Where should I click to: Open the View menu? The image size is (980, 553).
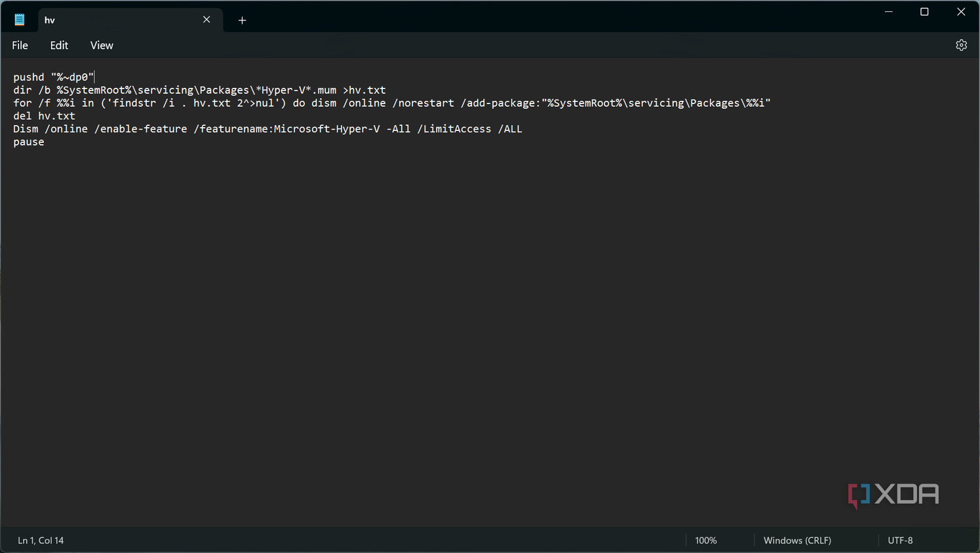click(x=102, y=45)
